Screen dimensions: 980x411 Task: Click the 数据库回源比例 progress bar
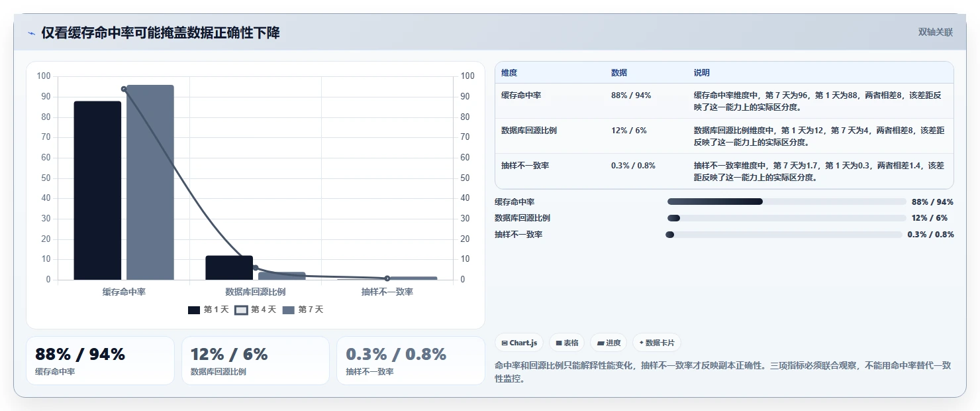click(787, 218)
